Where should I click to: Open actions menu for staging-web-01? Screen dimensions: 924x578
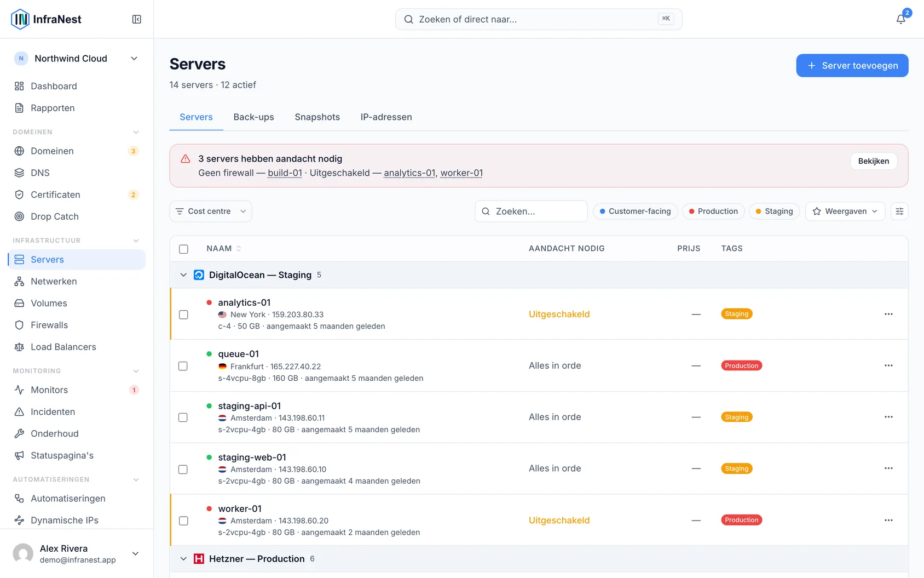click(x=888, y=468)
